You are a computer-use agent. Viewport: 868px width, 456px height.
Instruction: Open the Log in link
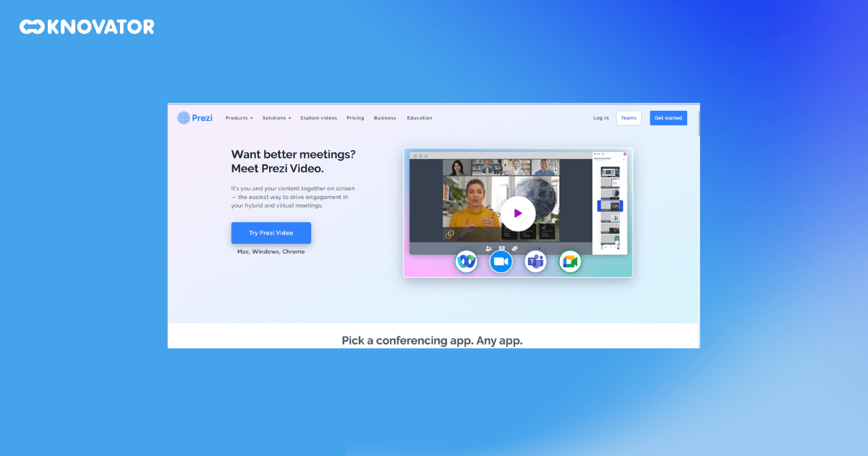click(600, 117)
